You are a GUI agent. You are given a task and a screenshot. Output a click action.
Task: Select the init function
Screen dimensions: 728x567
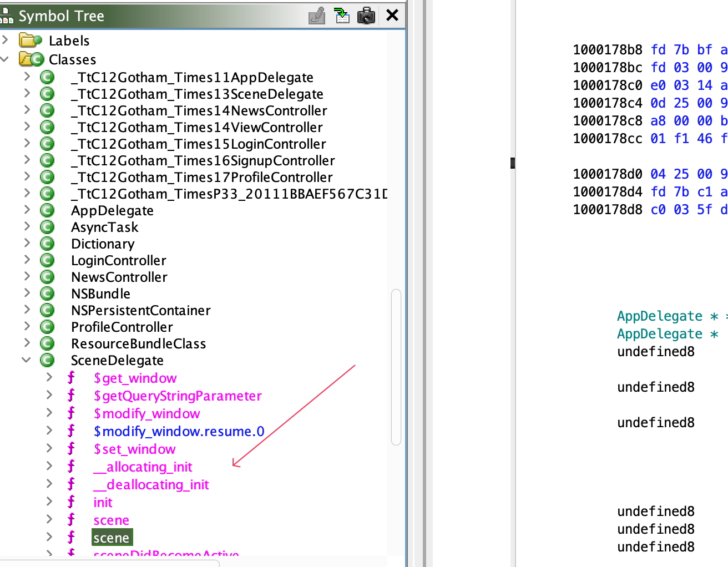pos(103,503)
